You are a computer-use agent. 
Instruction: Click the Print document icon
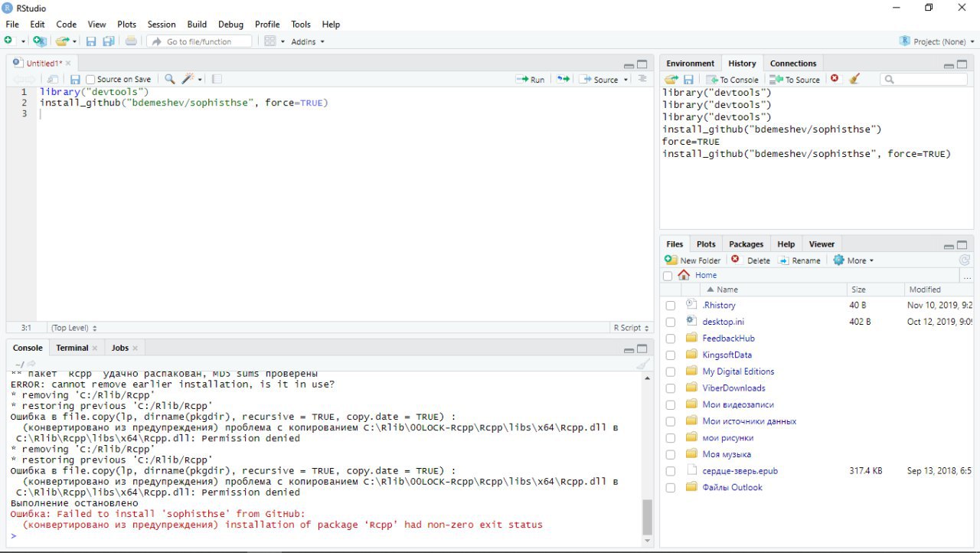131,41
